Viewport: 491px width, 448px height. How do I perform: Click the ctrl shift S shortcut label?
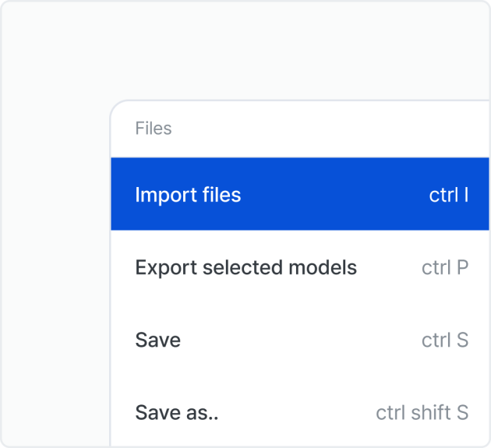(x=422, y=412)
